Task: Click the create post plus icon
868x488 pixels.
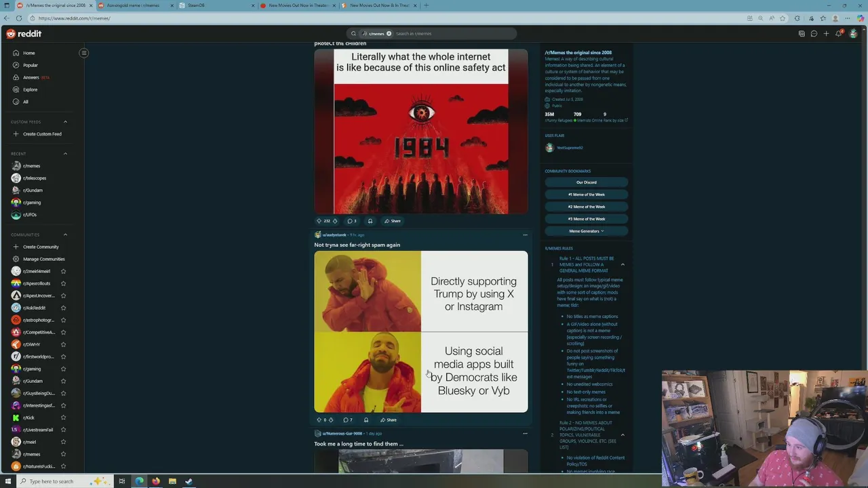Action: (x=826, y=34)
